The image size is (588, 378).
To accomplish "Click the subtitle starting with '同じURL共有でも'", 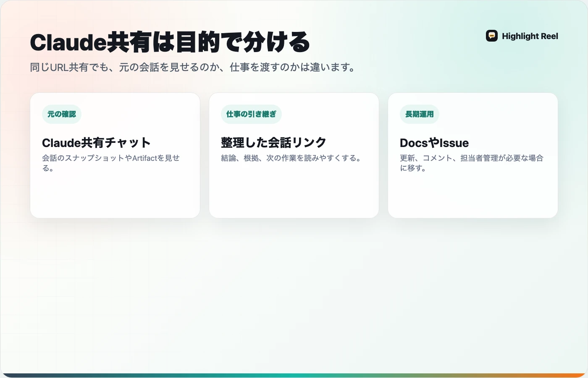I will coord(194,67).
